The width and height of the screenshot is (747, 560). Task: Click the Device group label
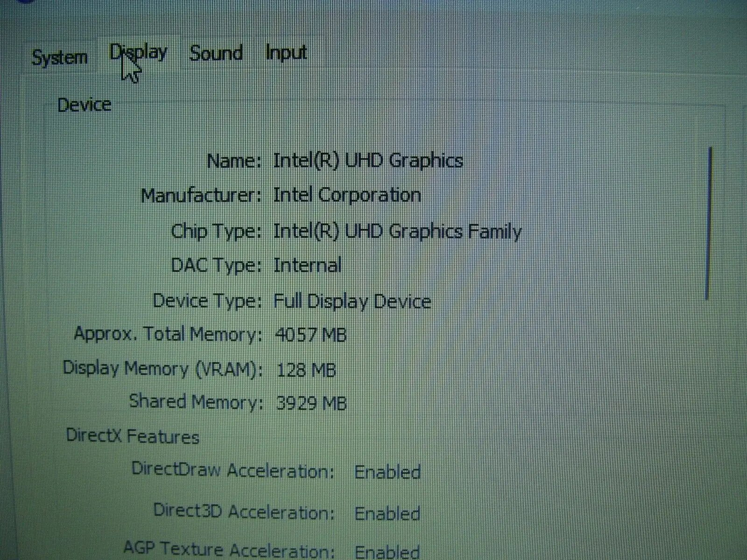(85, 105)
